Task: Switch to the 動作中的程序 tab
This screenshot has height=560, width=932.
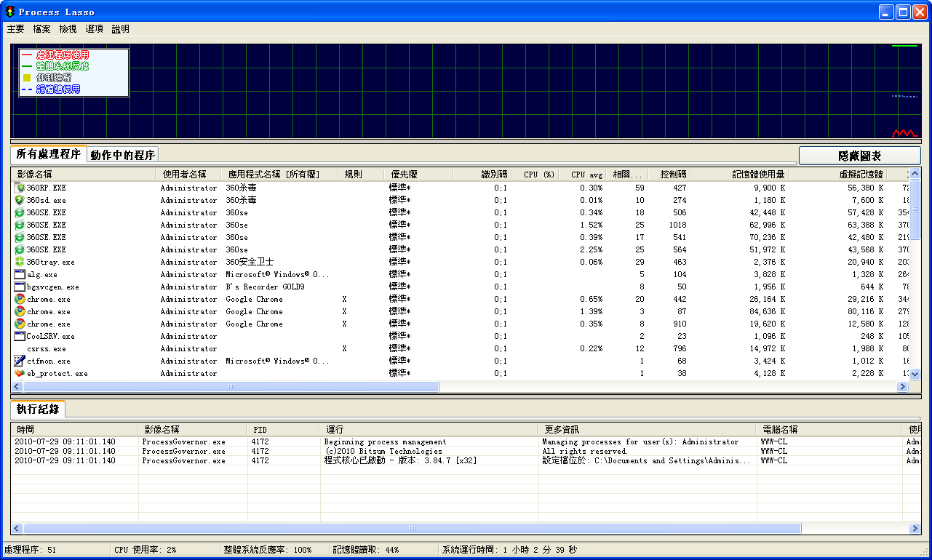Action: coord(122,155)
